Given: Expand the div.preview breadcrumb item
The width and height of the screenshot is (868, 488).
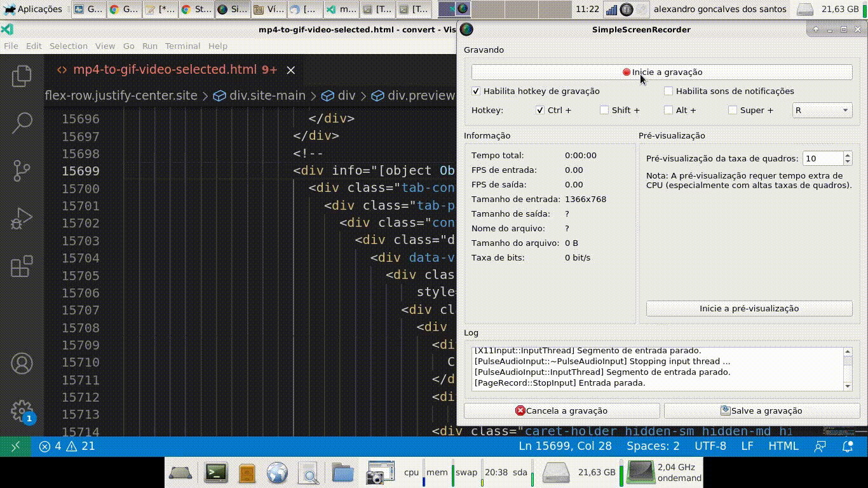Looking at the screenshot, I should point(421,95).
